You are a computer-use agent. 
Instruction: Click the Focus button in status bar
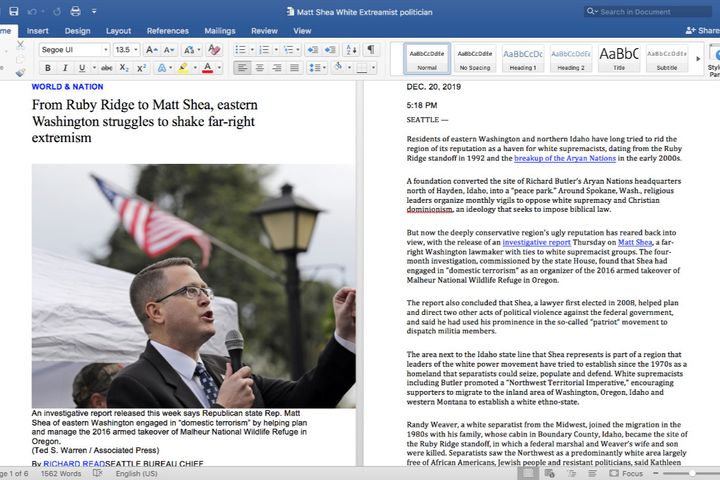tap(626, 473)
